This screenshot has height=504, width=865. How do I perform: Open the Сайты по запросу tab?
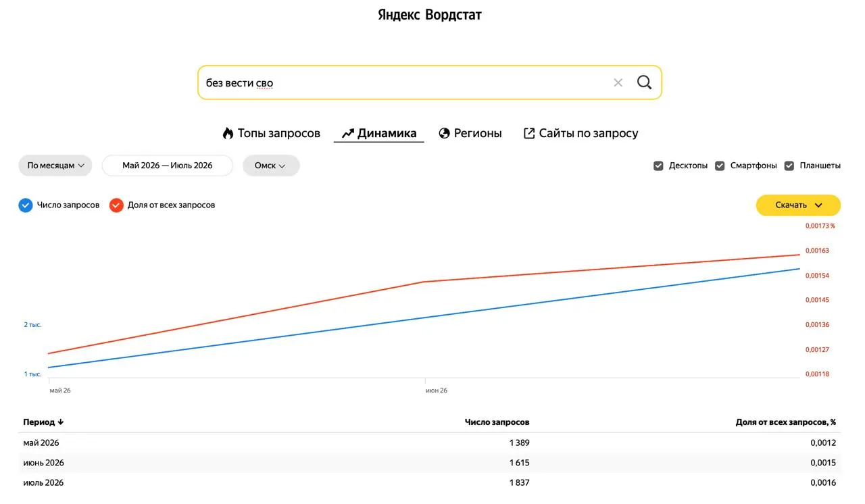pyautogui.click(x=580, y=133)
